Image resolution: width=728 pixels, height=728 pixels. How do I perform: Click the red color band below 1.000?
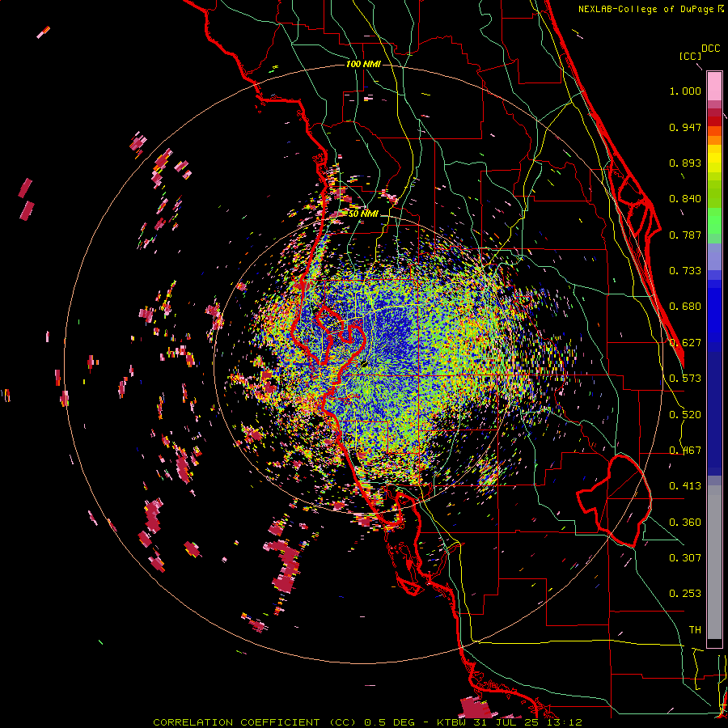pos(714,121)
